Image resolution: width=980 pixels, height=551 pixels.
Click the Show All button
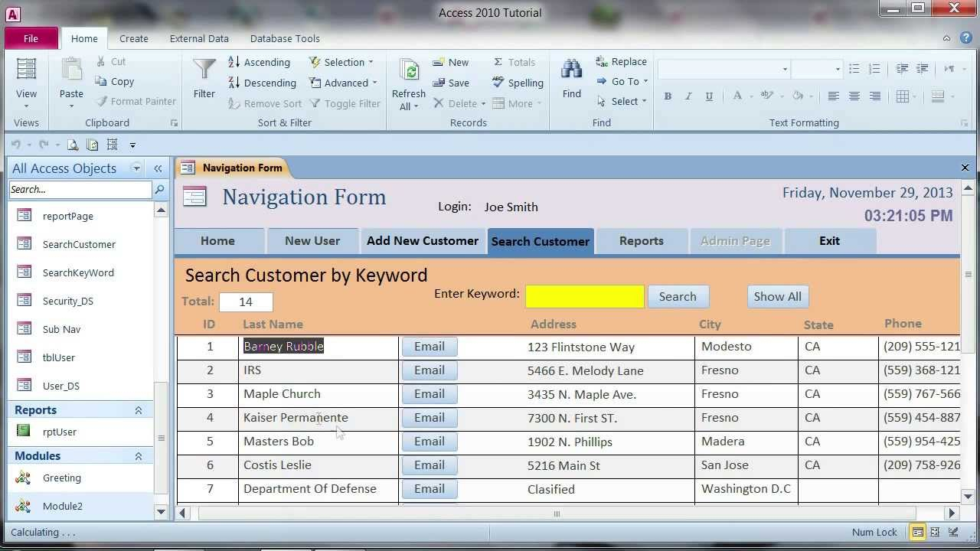777,296
